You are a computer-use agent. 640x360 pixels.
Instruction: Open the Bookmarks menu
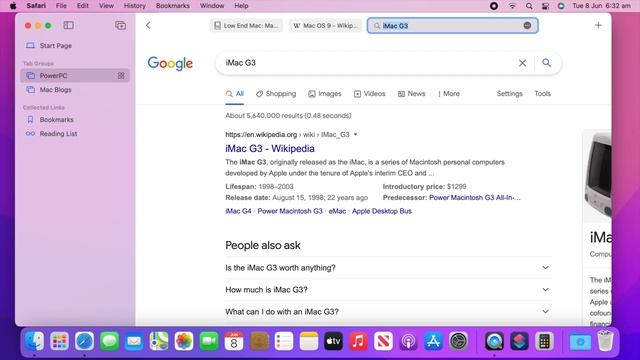pyautogui.click(x=173, y=6)
